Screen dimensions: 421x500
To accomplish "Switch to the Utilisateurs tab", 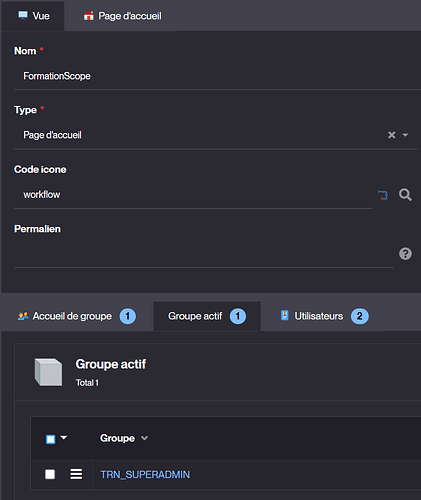I will [323, 316].
